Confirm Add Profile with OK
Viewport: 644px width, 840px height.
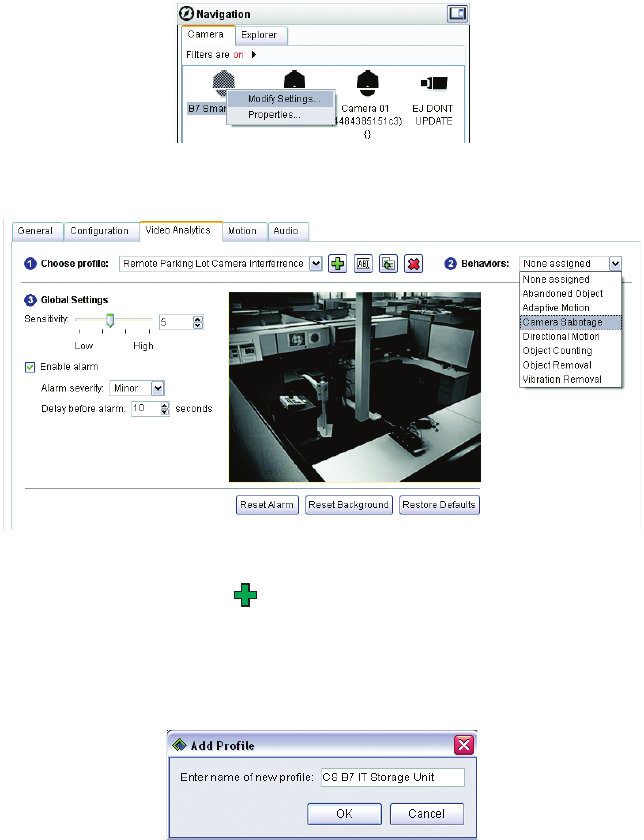pos(344,814)
